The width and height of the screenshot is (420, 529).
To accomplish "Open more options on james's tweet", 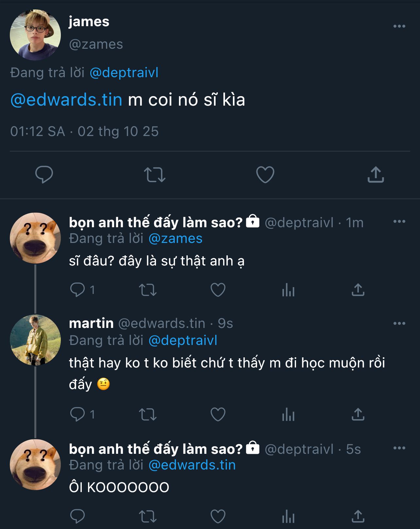I will pos(399,26).
